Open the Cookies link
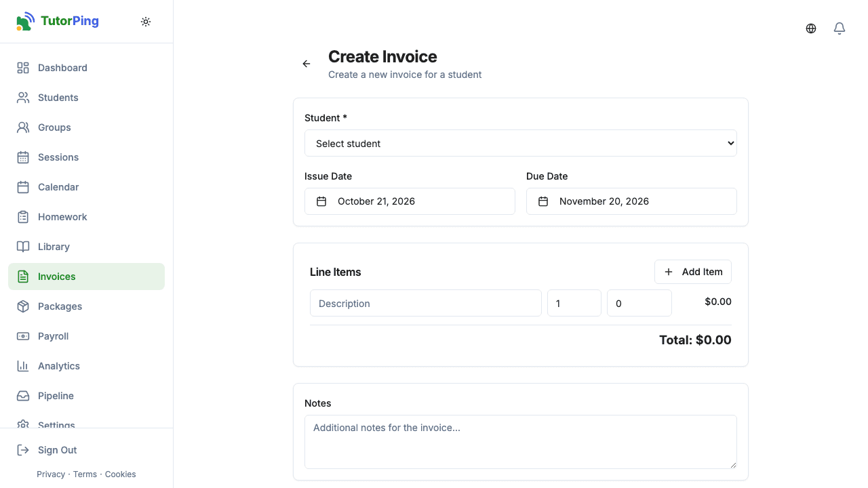868x488 pixels. 121,474
